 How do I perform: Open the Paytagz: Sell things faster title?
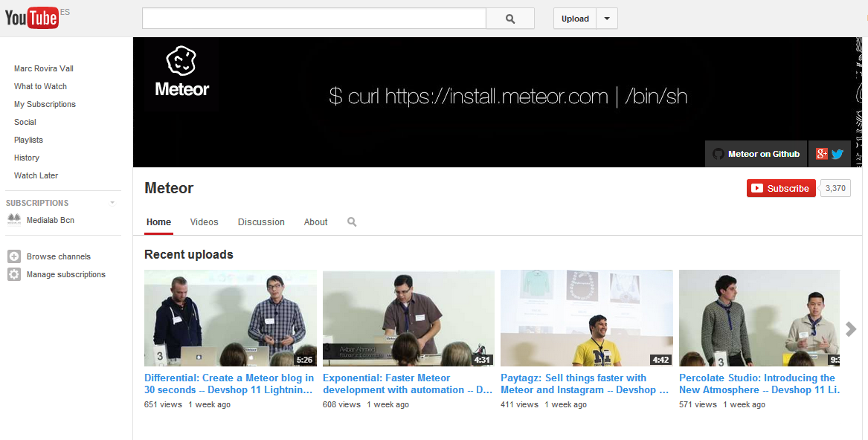(585, 384)
